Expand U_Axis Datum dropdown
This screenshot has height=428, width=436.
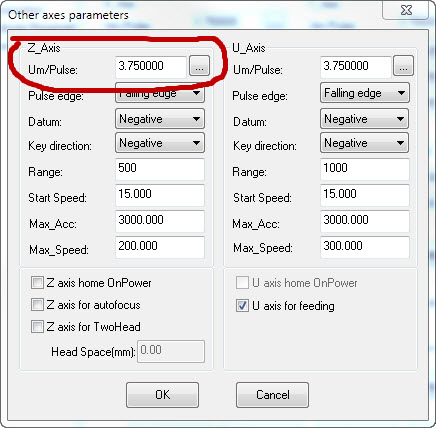[x=365, y=119]
